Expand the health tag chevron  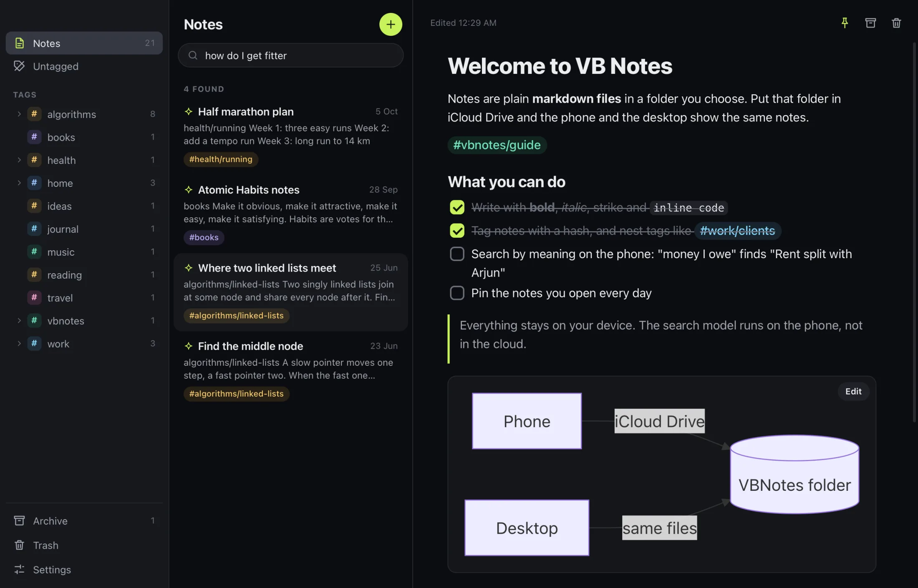[x=19, y=160]
